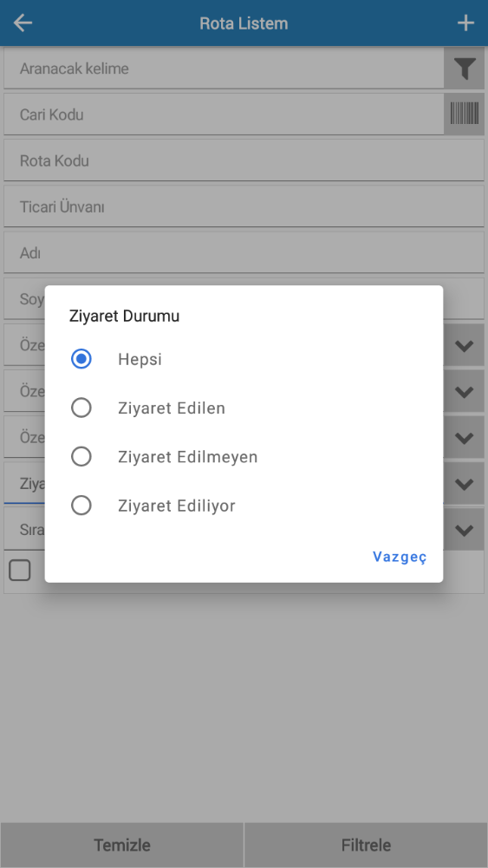Focus the Cari Kodu input field

coord(224,114)
